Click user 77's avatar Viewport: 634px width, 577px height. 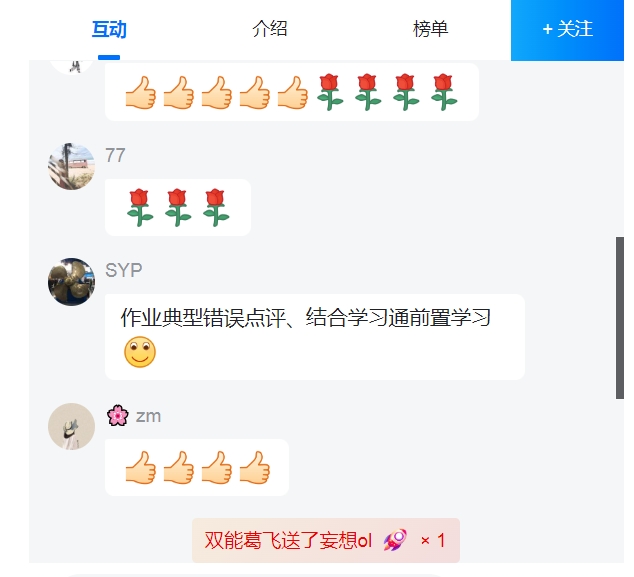(x=72, y=166)
